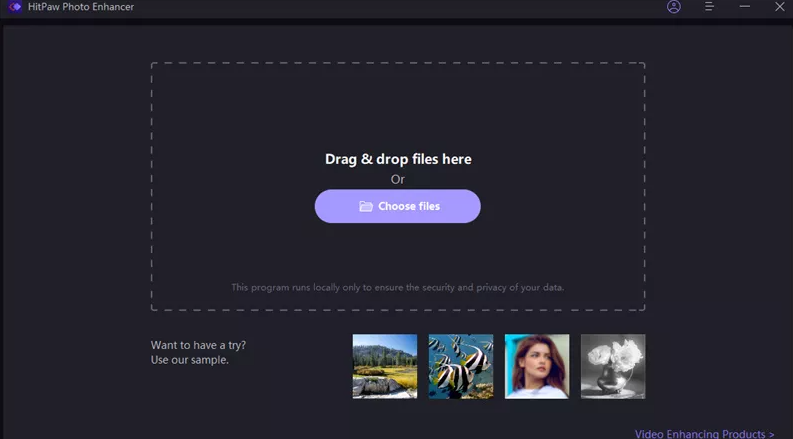
Task: Open the Video Enhancing Products link
Action: [699, 434]
